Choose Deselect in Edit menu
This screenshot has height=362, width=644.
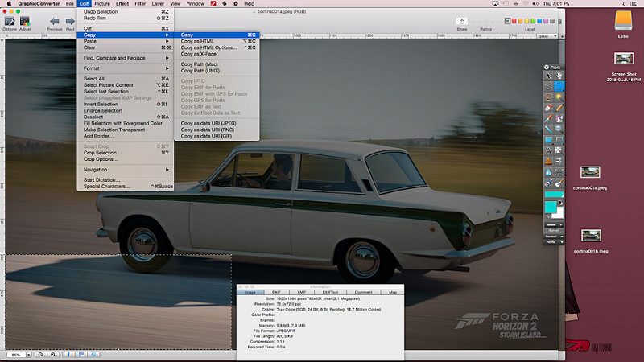pyautogui.click(x=126, y=117)
